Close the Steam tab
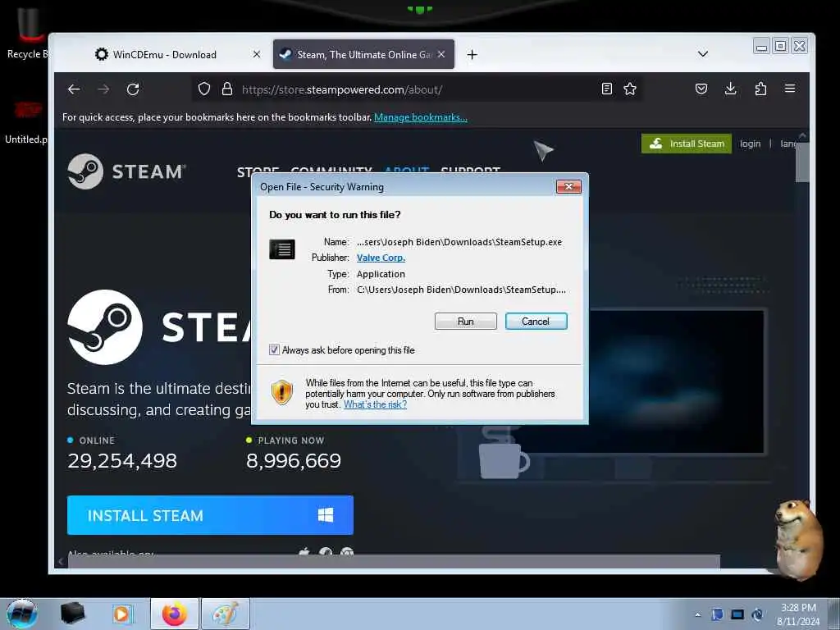840x630 pixels. [x=441, y=54]
